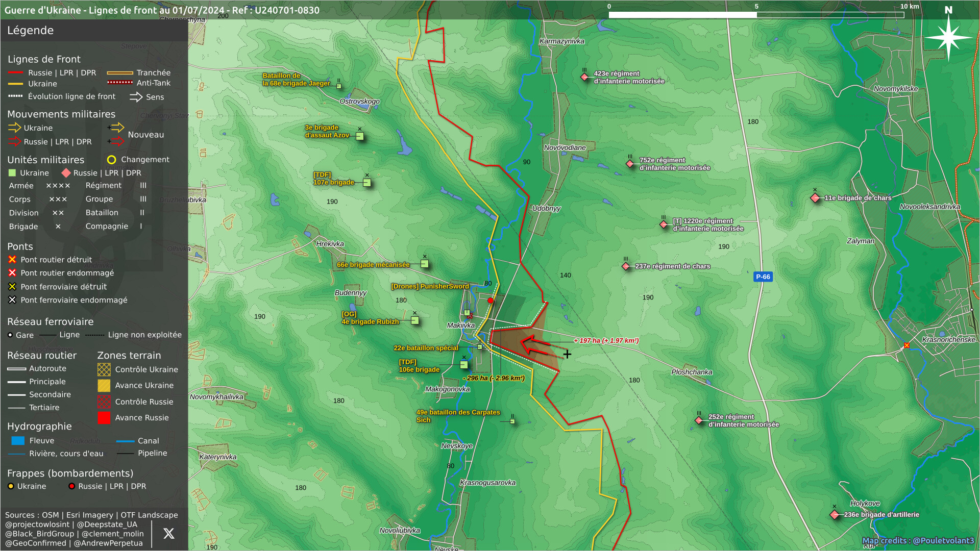Click the black crosshair plus marker

point(567,354)
